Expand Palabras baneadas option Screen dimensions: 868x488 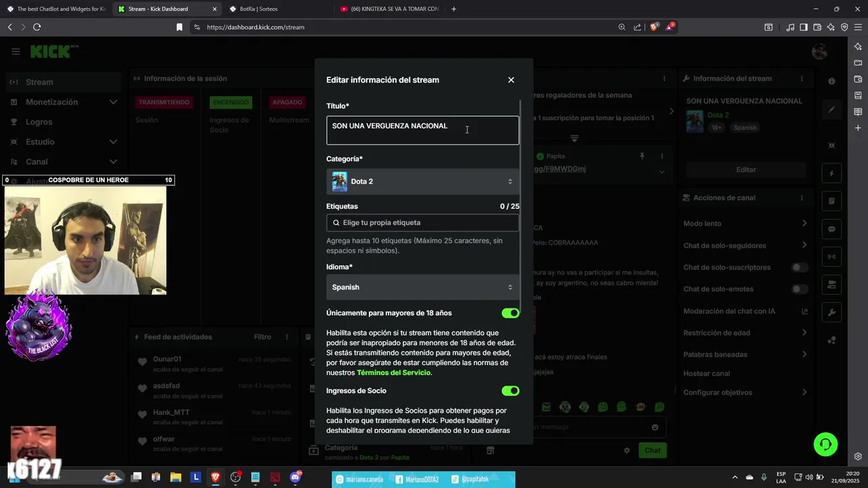745,354
